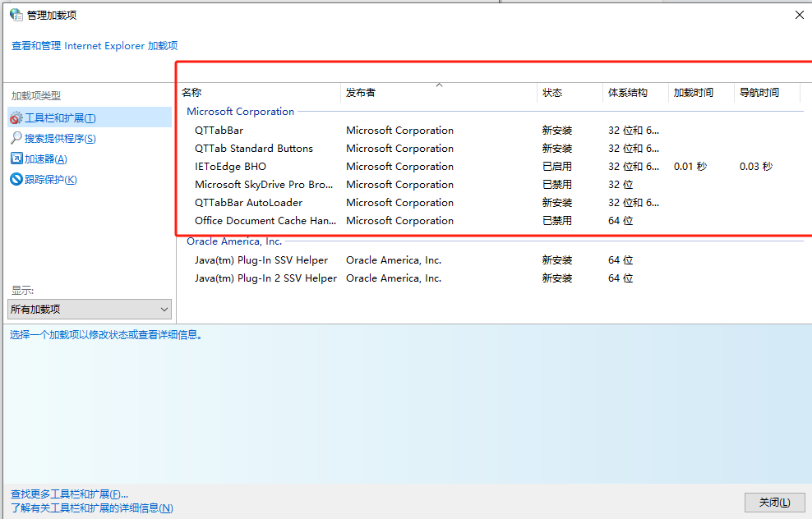This screenshot has width=812, height=519.
Task: Sort by the 名称 column header
Action: [x=260, y=93]
